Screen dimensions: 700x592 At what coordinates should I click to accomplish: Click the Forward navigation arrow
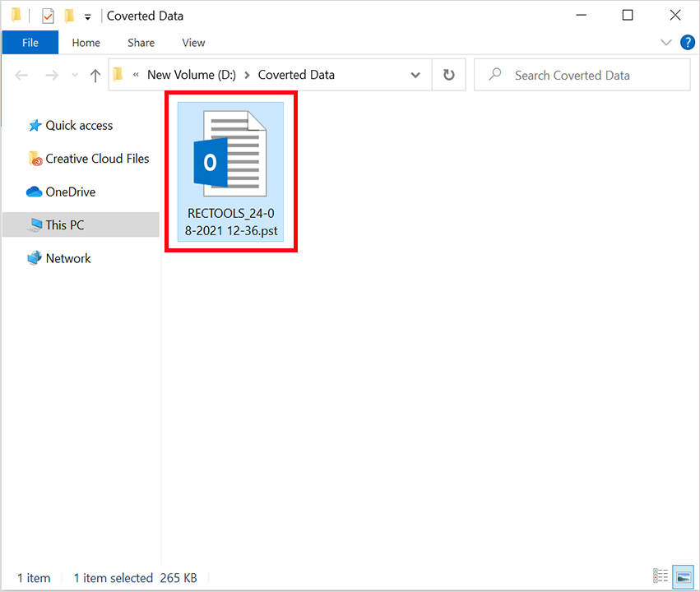tap(52, 75)
